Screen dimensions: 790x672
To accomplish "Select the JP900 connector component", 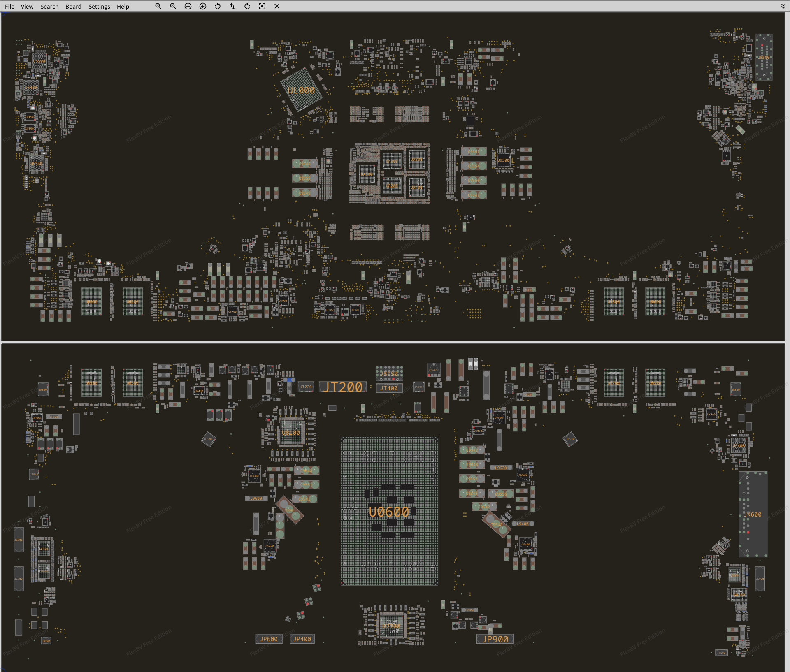I will (495, 639).
